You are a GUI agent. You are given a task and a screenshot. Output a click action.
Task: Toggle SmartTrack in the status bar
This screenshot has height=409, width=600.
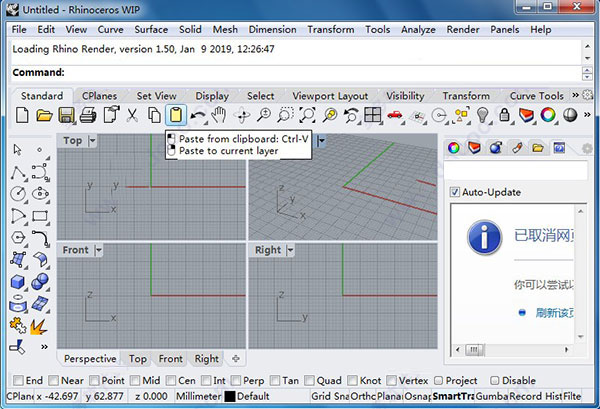click(455, 396)
